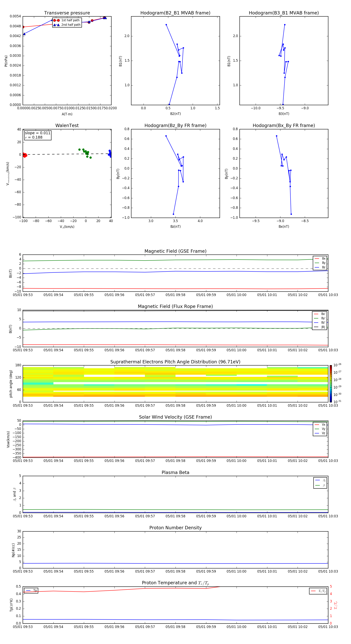Select the β entry in Plasma Beta legend
The width and height of the screenshot is (351, 644).
click(x=320, y=485)
